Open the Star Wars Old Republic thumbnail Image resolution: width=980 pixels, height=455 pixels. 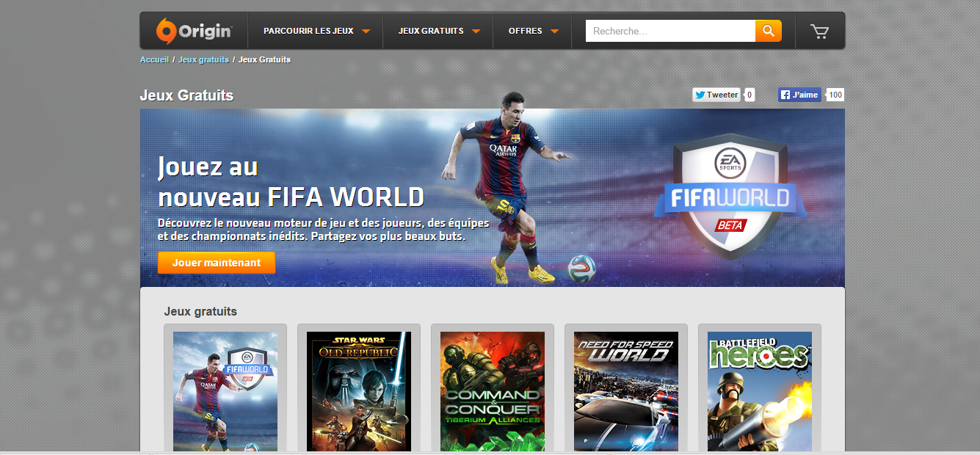(359, 391)
